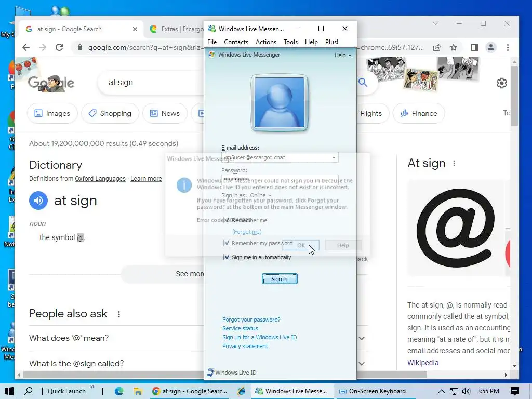The height and width of the screenshot is (399, 532).
Task: Open the Forgot your password link
Action: (251, 320)
